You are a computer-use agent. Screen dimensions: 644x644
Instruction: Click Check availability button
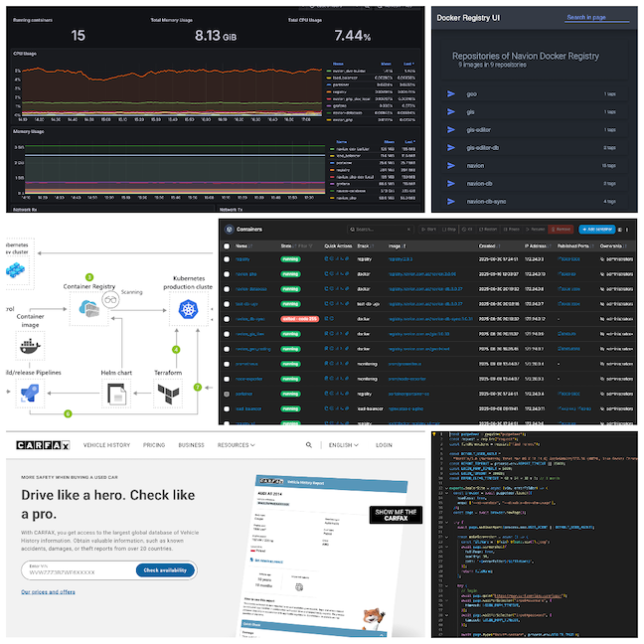(165, 570)
